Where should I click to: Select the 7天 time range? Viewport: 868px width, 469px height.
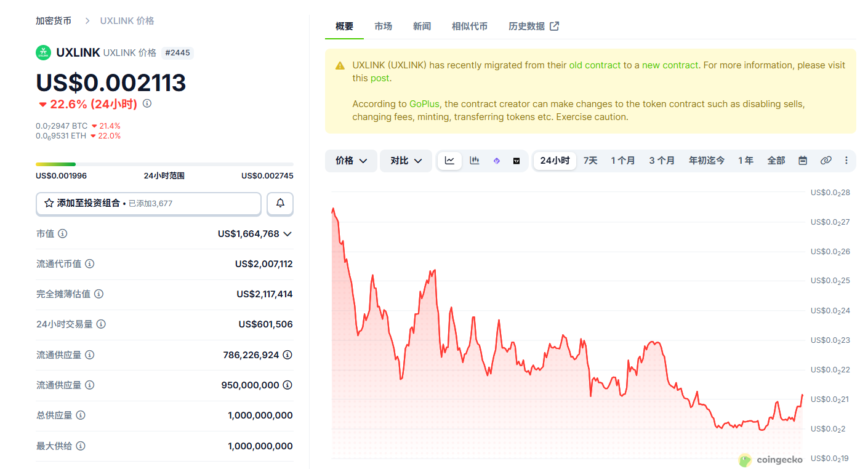coord(590,161)
